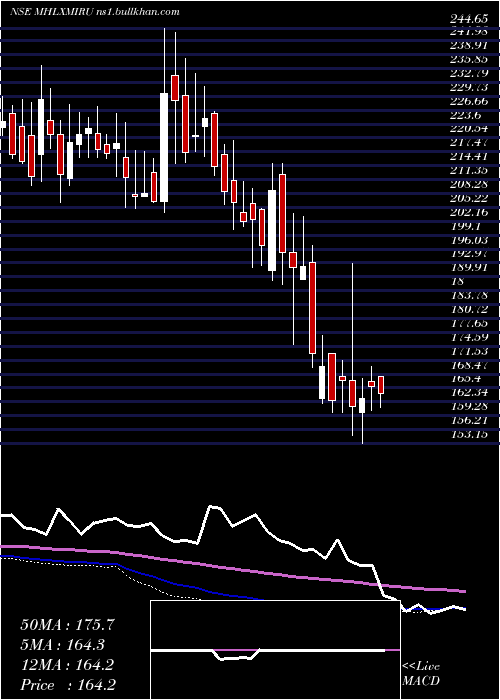This screenshot has height=700, width=500.
Task: Click the MACD histogram inset box
Action: pyautogui.click(x=275, y=650)
